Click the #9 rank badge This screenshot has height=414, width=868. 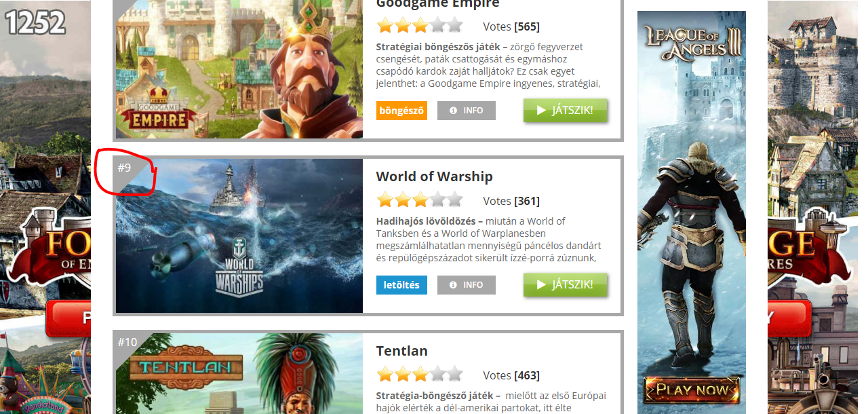click(x=125, y=167)
